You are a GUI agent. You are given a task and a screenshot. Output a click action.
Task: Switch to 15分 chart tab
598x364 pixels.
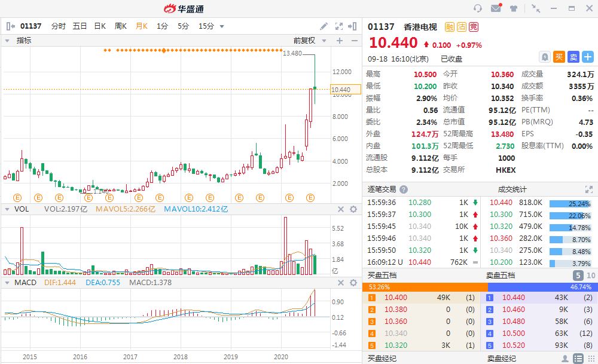click(x=206, y=26)
